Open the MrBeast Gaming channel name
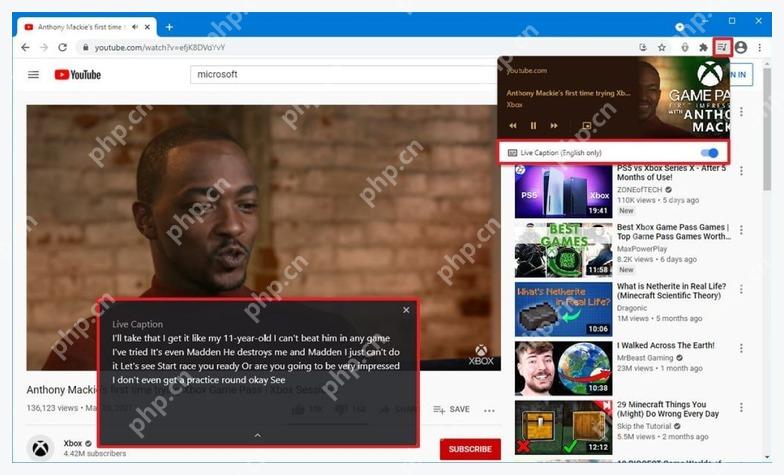The height and width of the screenshot is (475, 784). (x=645, y=358)
